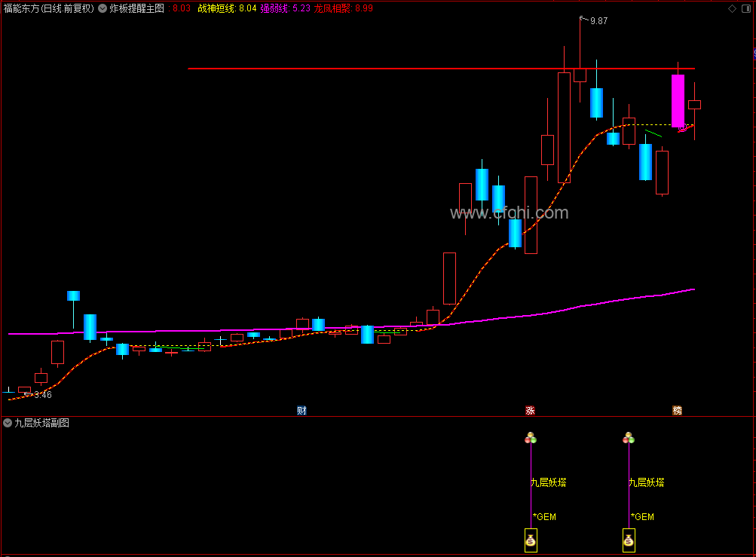The image size is (756, 557).
Task: Click the 强弱线: 5.23 indicator value
Action: coord(286,8)
